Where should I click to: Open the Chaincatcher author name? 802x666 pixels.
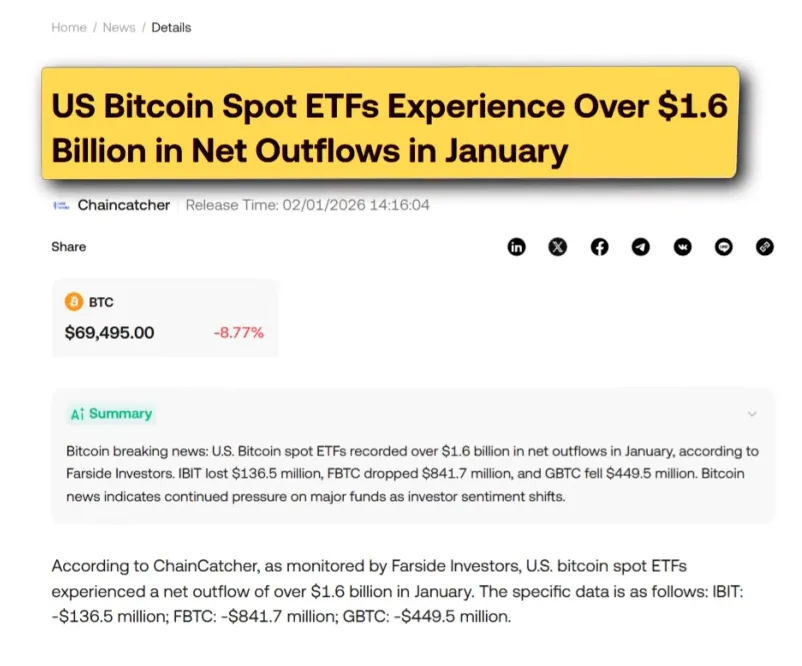(x=124, y=205)
